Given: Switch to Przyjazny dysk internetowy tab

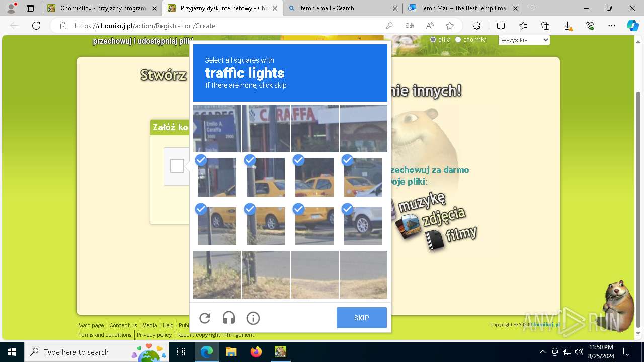Looking at the screenshot, I should 222,8.
